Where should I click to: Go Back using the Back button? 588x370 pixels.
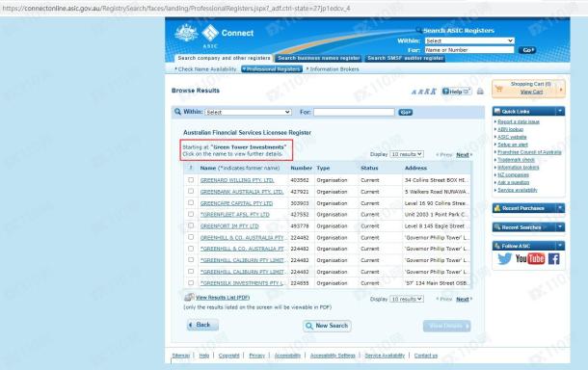tap(202, 325)
